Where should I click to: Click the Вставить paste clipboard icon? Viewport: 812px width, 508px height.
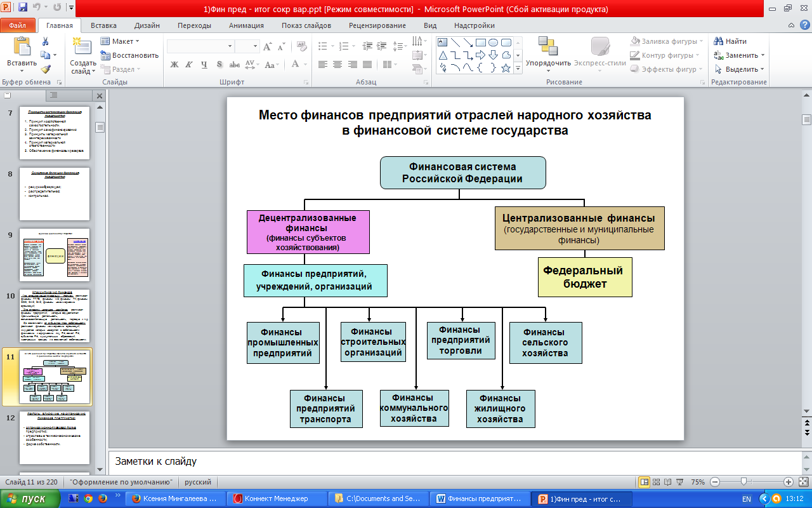(22, 46)
